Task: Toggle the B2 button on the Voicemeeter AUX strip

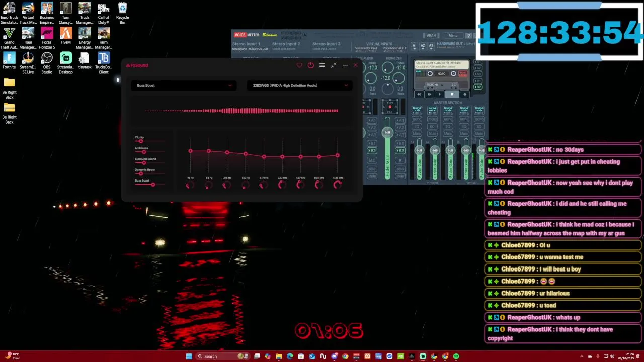Action: (x=400, y=150)
